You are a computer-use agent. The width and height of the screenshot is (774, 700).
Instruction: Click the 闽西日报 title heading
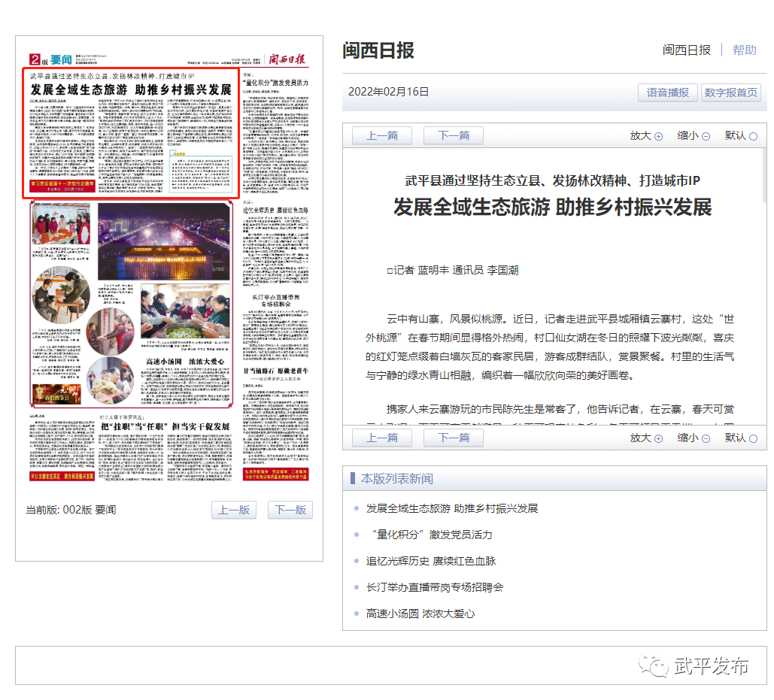(x=378, y=50)
